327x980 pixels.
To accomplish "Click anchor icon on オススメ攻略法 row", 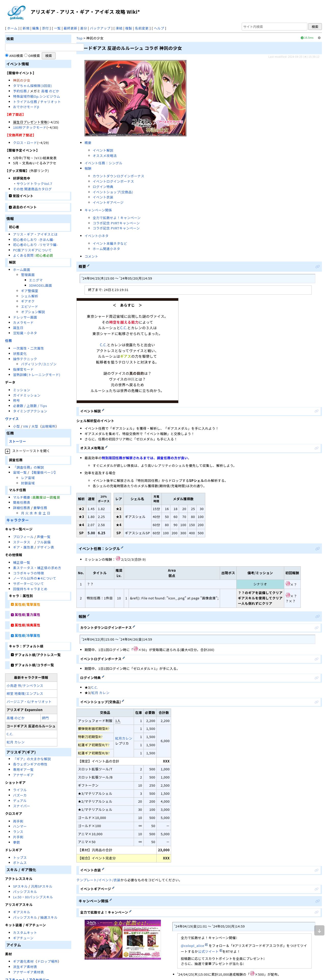I will (x=316, y=448).
